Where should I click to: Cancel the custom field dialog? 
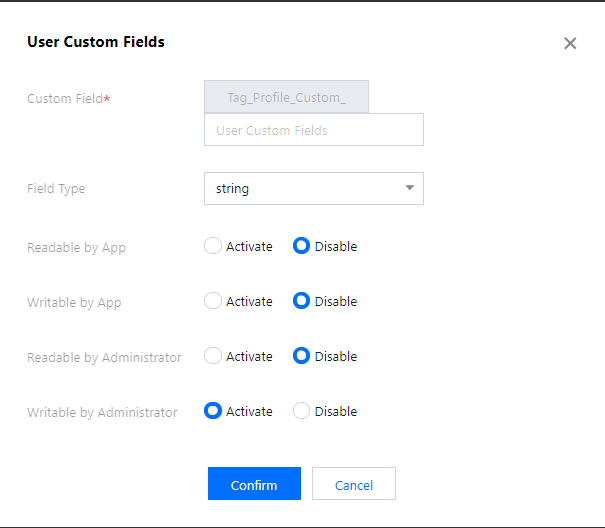354,484
